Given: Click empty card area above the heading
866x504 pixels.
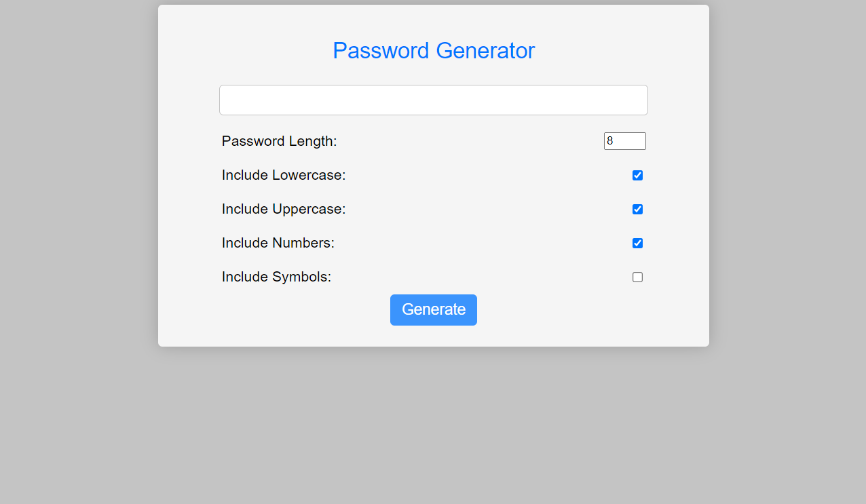Looking at the screenshot, I should [433, 19].
